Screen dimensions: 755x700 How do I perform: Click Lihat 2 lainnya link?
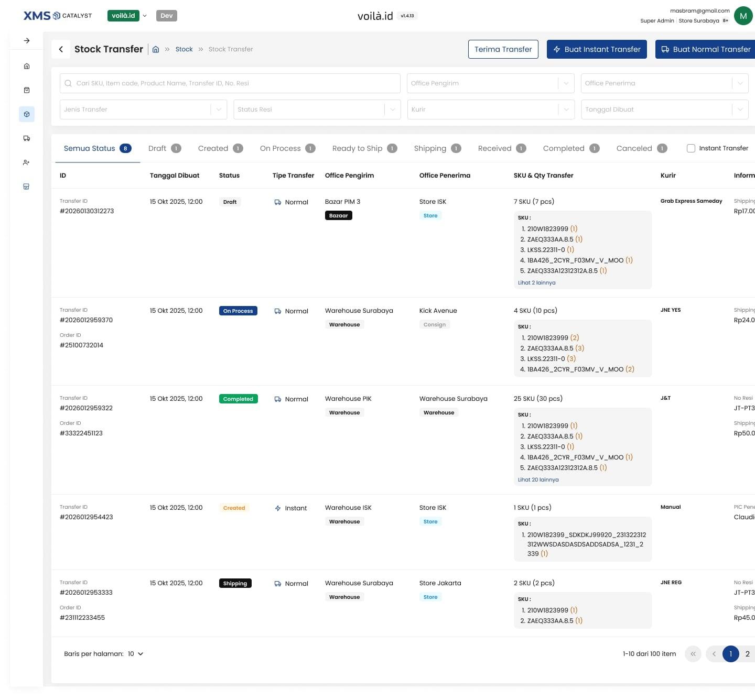tap(537, 283)
